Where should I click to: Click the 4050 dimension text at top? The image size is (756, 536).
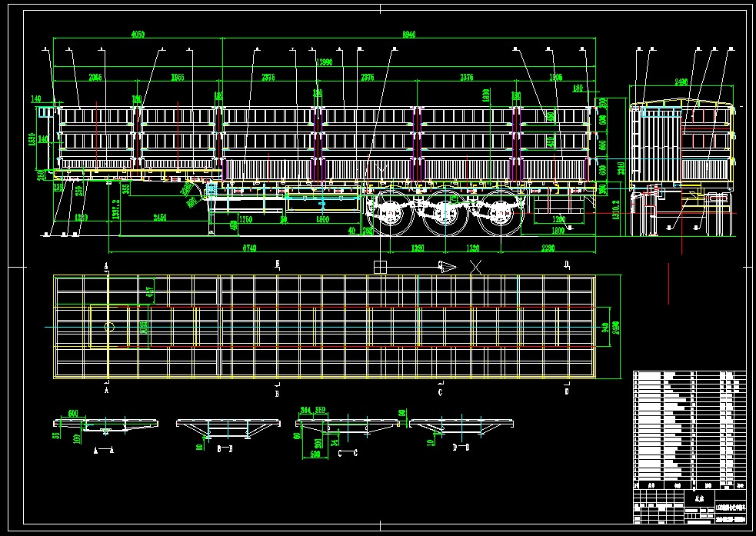(138, 35)
